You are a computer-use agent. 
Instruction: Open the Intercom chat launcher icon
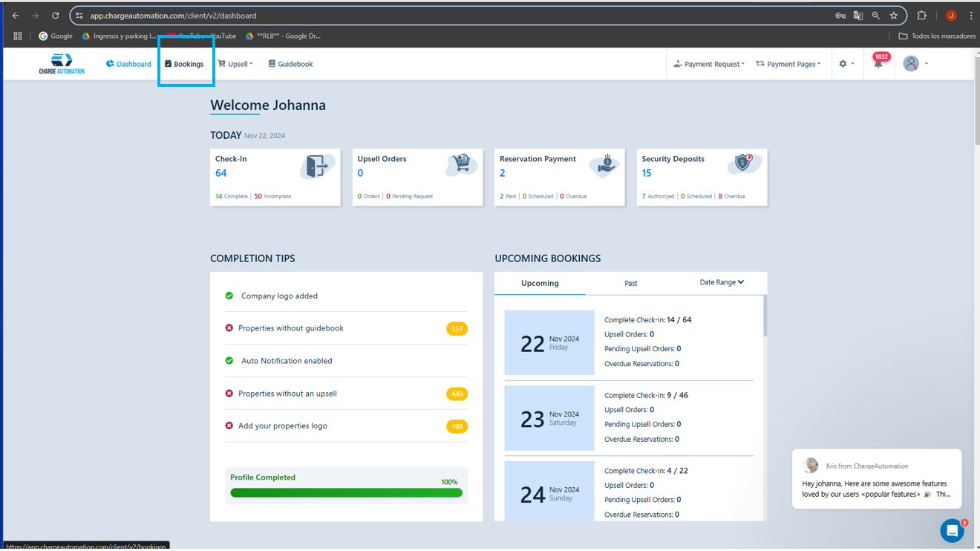[x=952, y=530]
